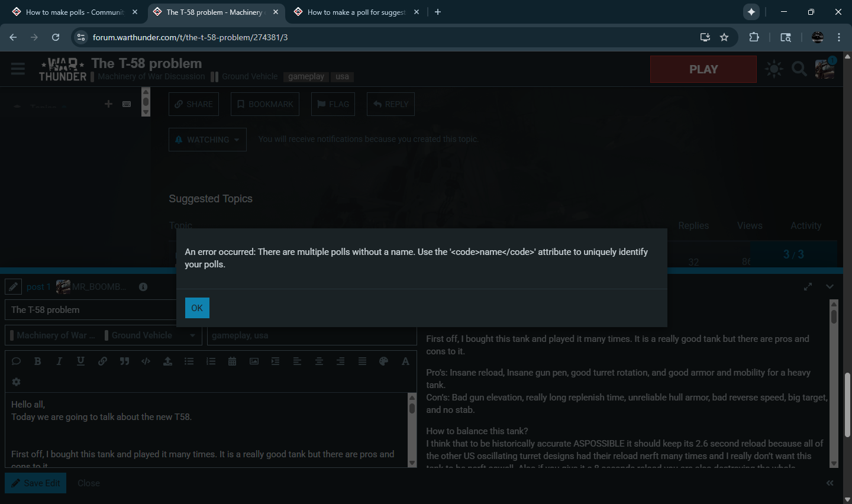Bookmark this page with the star icon
This screenshot has width=852, height=504.
point(724,37)
